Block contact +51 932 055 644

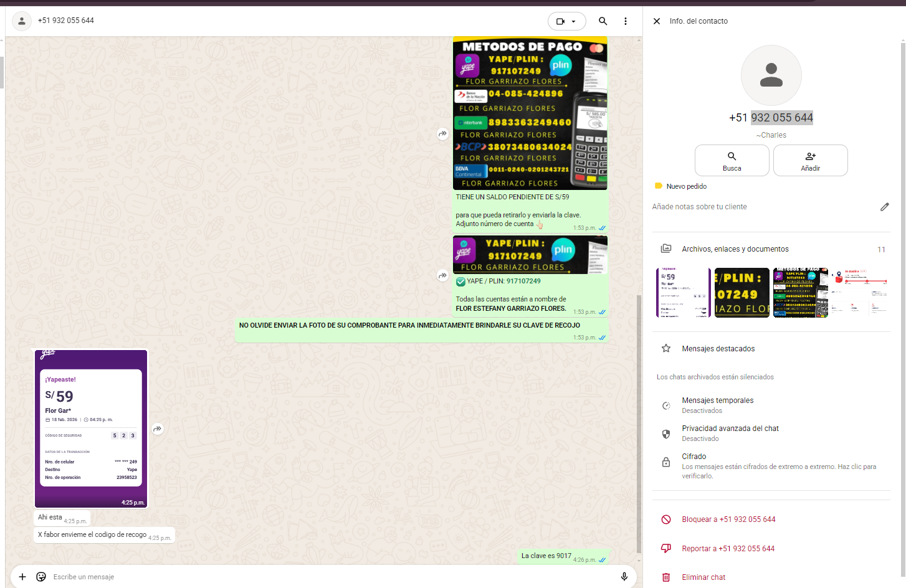(x=728, y=519)
